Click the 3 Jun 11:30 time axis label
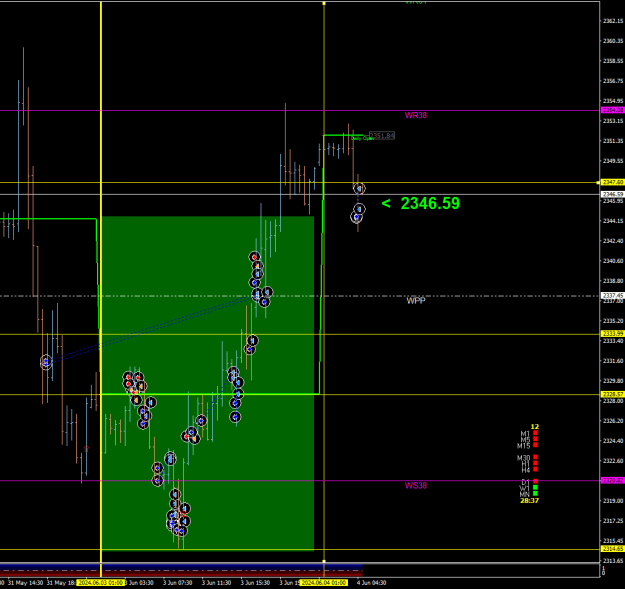The width and height of the screenshot is (625, 589). (216, 583)
